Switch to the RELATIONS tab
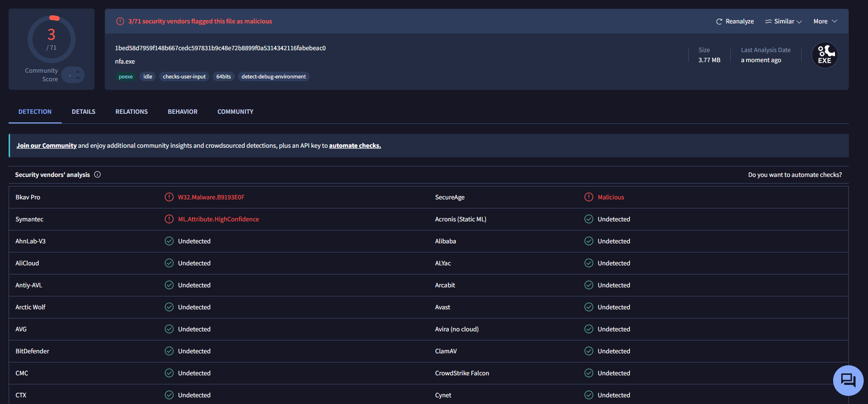Viewport: 868px width, 404px height. [x=131, y=112]
